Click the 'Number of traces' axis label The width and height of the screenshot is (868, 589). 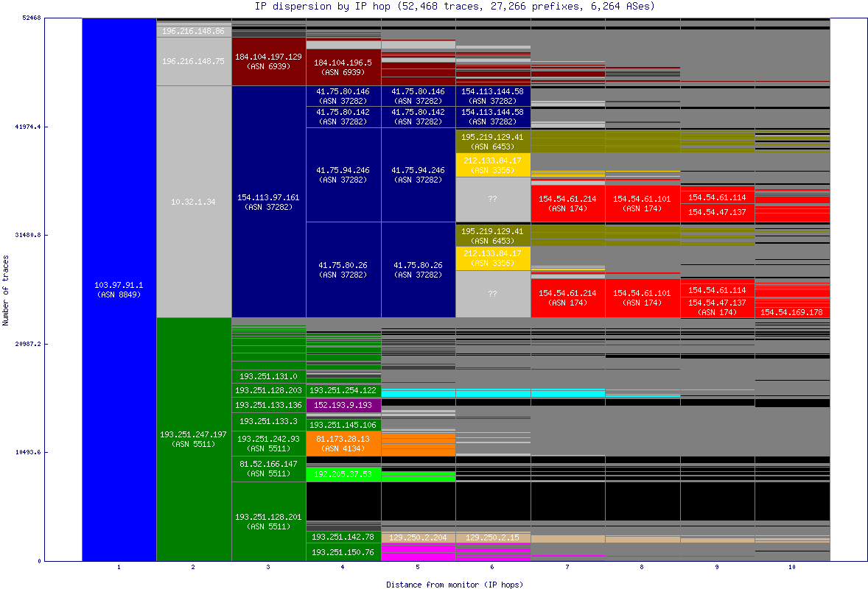point(7,290)
